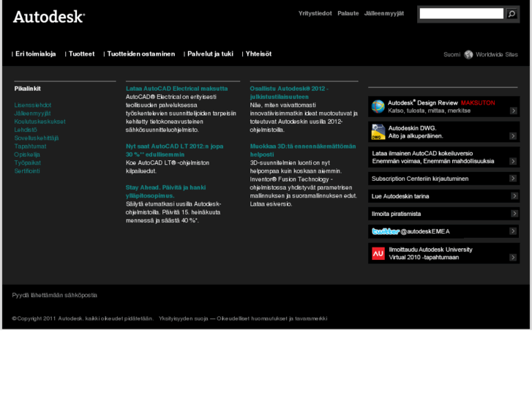Click arrow on AutoCAD kokeiluversio banner
This screenshot has width=532, height=399.
tap(513, 161)
